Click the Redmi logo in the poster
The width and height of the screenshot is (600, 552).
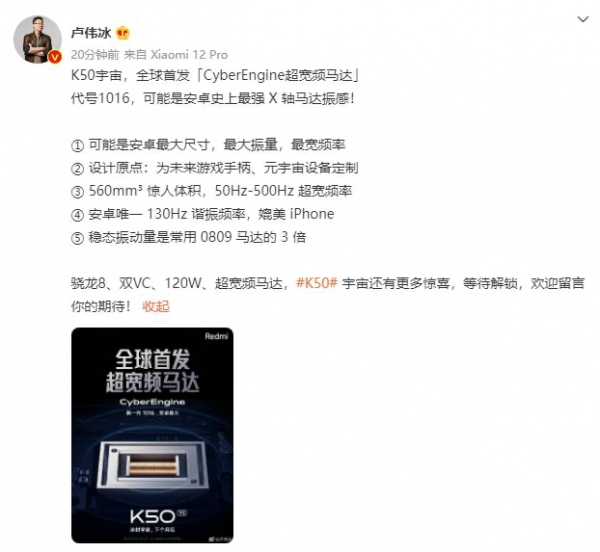(216, 336)
